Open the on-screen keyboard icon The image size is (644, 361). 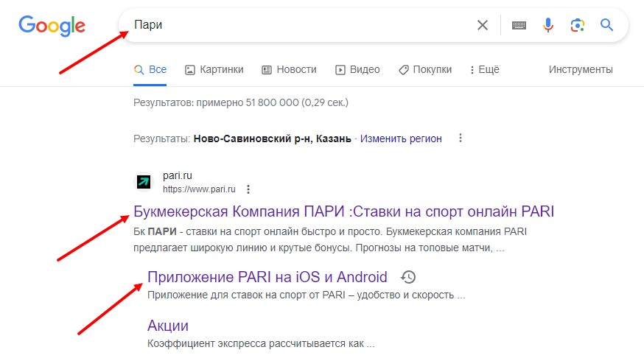(x=519, y=26)
